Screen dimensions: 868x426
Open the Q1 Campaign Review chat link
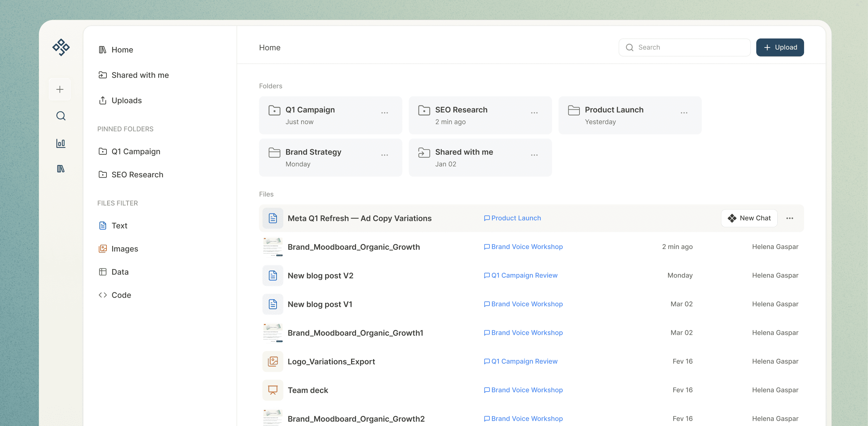pos(524,275)
